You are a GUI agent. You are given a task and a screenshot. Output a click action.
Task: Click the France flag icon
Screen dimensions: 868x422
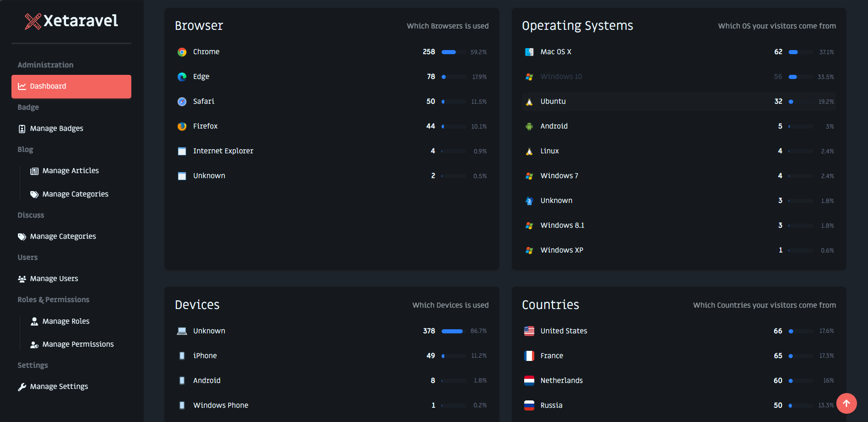click(x=529, y=355)
